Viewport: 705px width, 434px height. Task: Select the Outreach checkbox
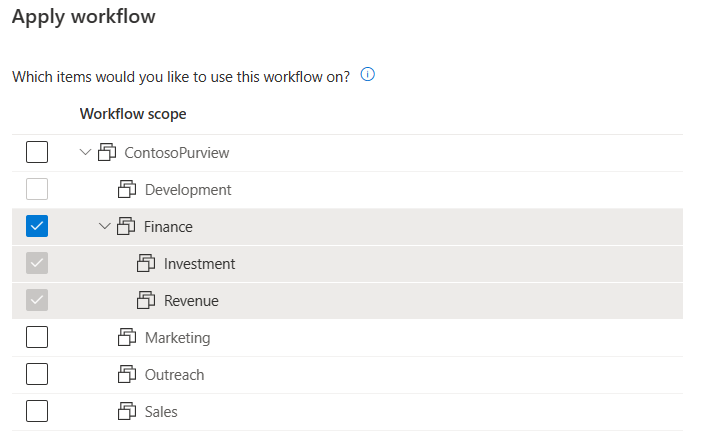tap(37, 374)
